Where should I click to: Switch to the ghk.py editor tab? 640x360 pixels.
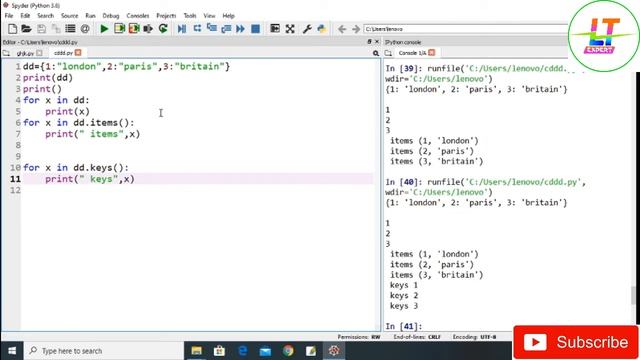click(x=25, y=53)
